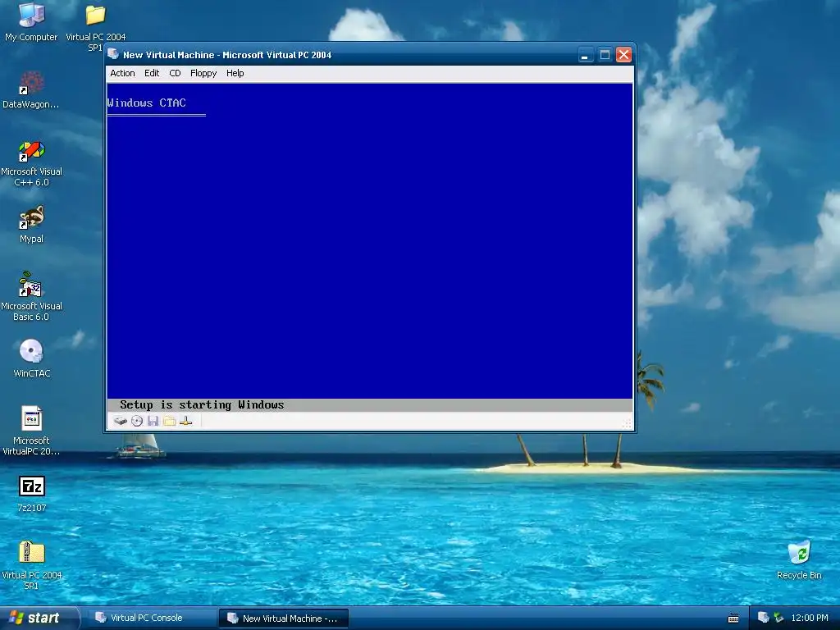
Task: Select the 7z2107 installer icon
Action: point(31,494)
